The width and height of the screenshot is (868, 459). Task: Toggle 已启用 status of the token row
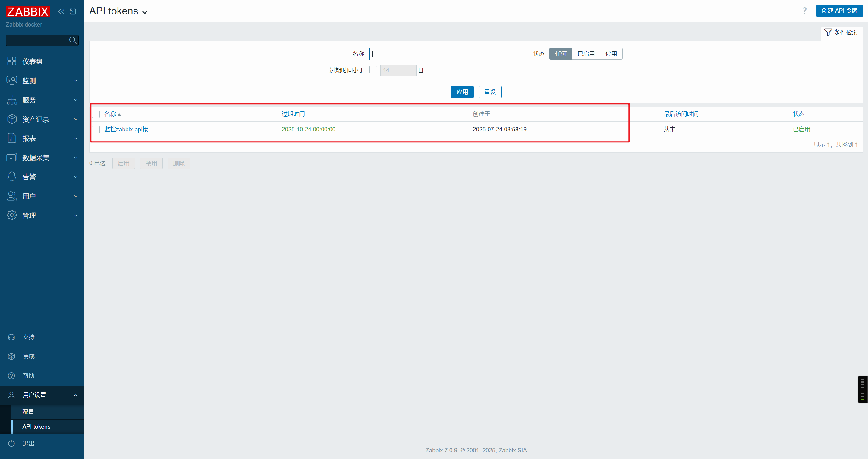tap(801, 129)
